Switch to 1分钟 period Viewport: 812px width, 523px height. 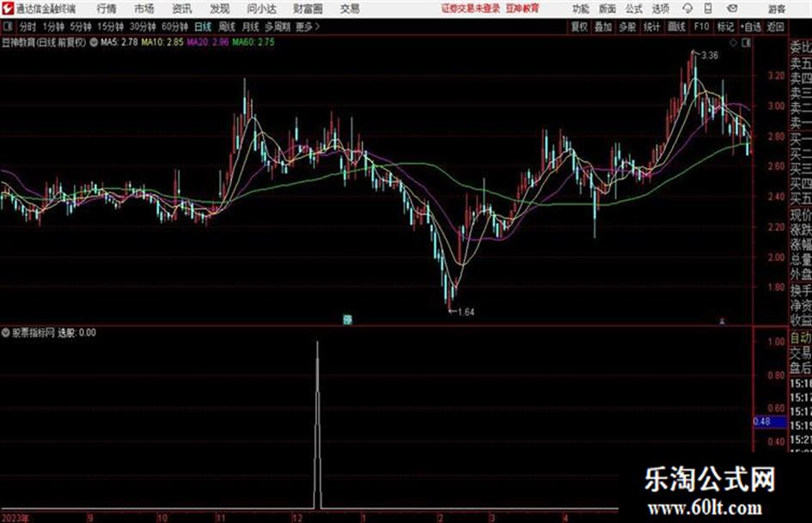(53, 27)
